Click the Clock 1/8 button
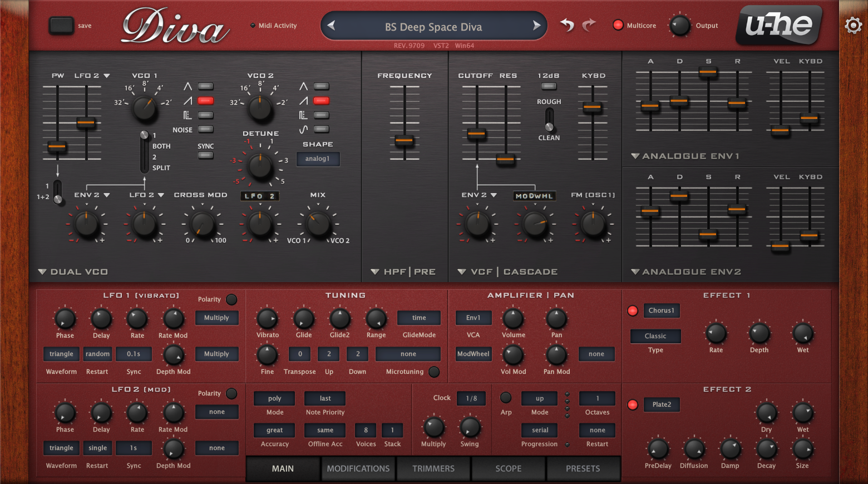The height and width of the screenshot is (484, 868). click(472, 398)
